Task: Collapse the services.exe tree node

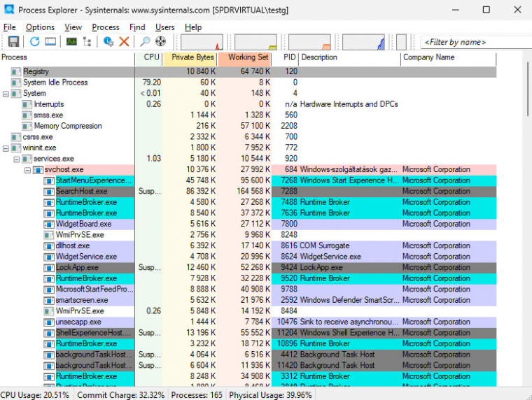Action: [x=17, y=159]
